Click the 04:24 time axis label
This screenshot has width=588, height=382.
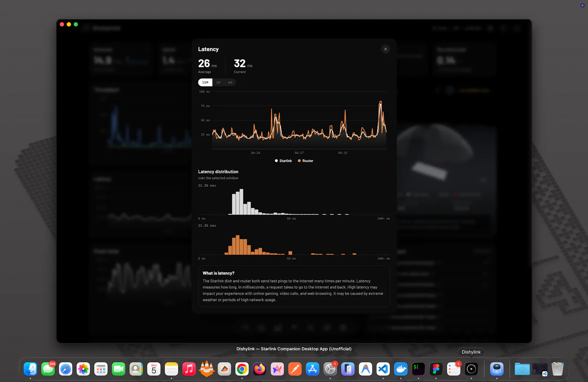[255, 153]
